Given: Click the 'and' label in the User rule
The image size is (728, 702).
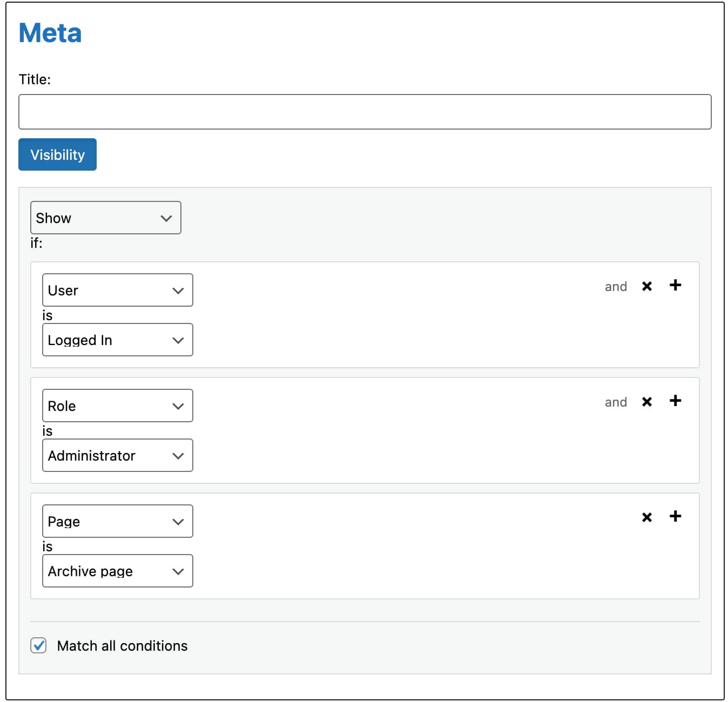Looking at the screenshot, I should pyautogui.click(x=616, y=287).
